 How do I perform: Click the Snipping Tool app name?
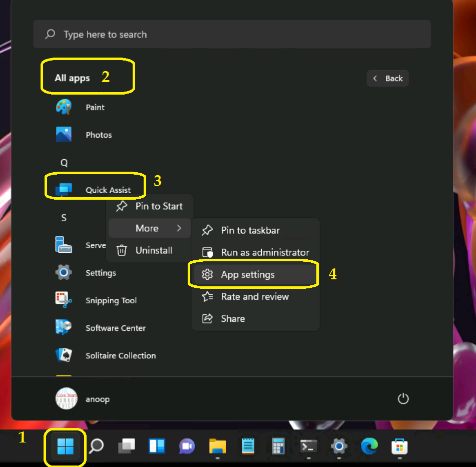coord(111,300)
